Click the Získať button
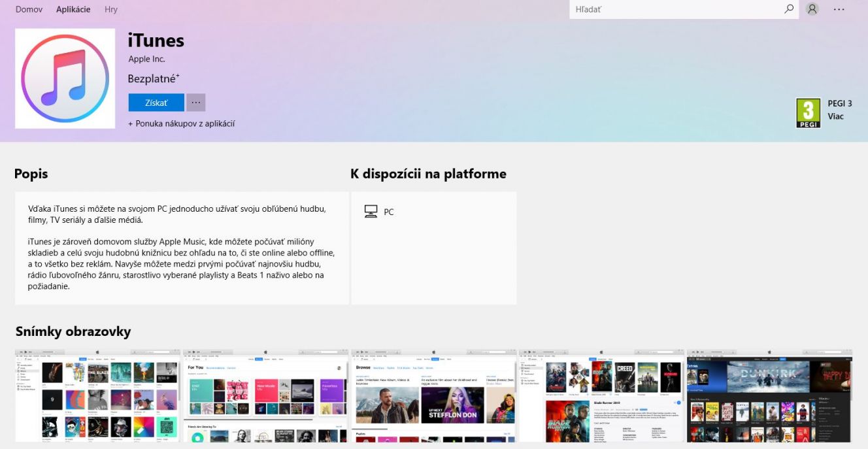 point(156,103)
